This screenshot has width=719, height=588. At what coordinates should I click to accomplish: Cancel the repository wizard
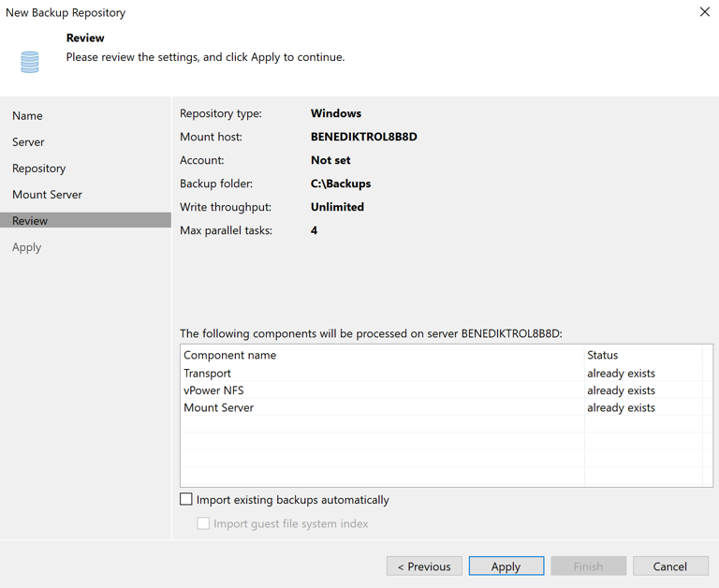(669, 566)
